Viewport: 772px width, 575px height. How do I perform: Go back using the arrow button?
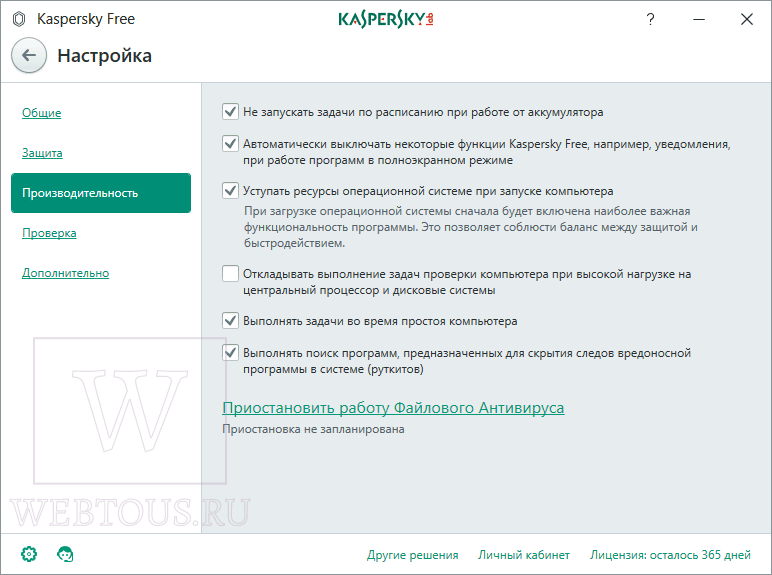click(x=29, y=55)
